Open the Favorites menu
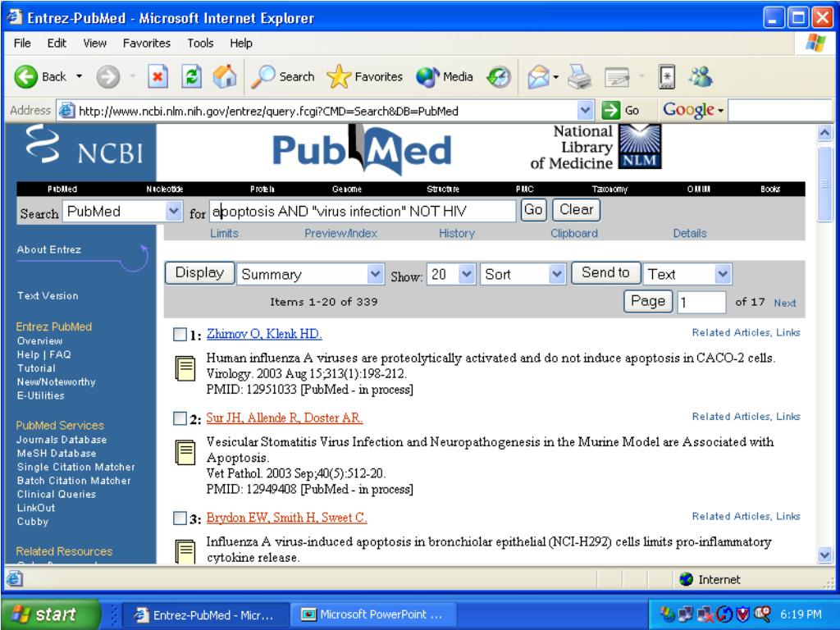The width and height of the screenshot is (840, 630). pos(147,43)
